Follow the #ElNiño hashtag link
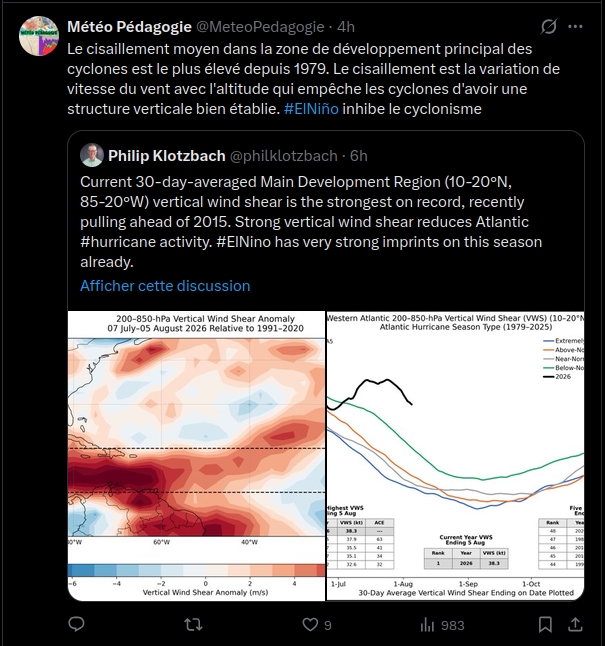This screenshot has height=646, width=605. (311, 109)
